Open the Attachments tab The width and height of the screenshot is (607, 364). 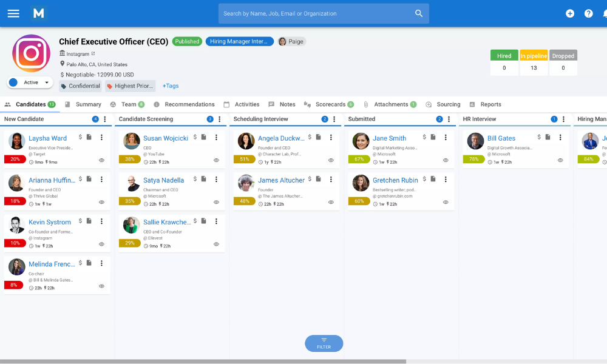tap(390, 104)
